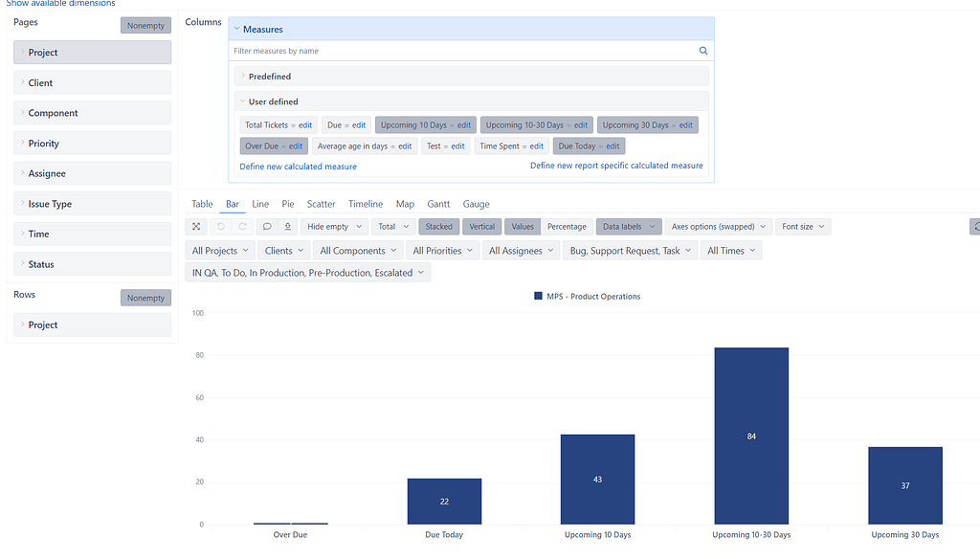This screenshot has height=559, width=980.
Task: Toggle Percentage display on the chart
Action: click(567, 226)
